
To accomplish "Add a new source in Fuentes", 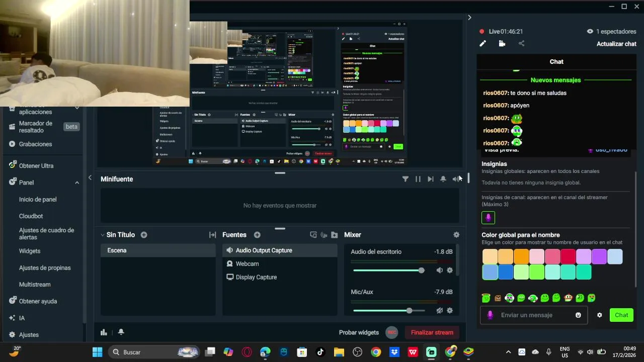I will [257, 235].
